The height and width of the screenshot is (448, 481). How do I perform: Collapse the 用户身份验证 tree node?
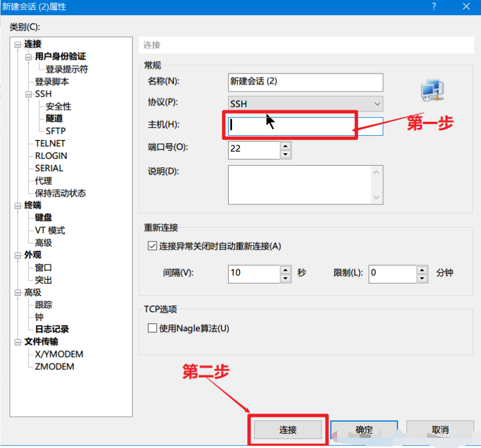click(29, 57)
